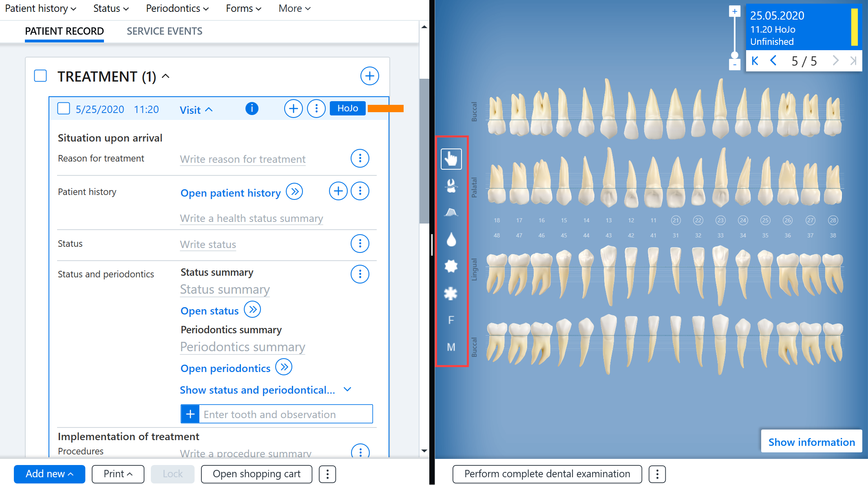Add a new treatment with plus icon
The height and width of the screenshot is (485, 868).
coord(370,76)
